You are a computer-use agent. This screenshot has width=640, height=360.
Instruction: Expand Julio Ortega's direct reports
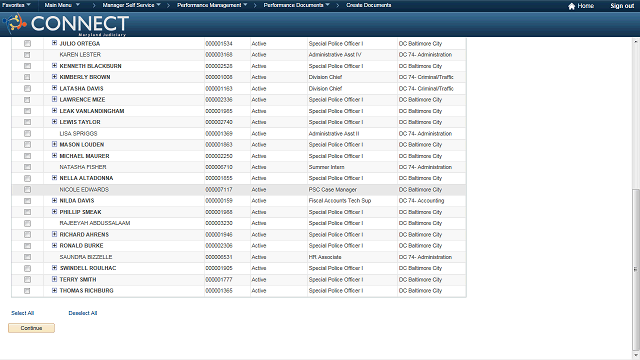(x=54, y=43)
